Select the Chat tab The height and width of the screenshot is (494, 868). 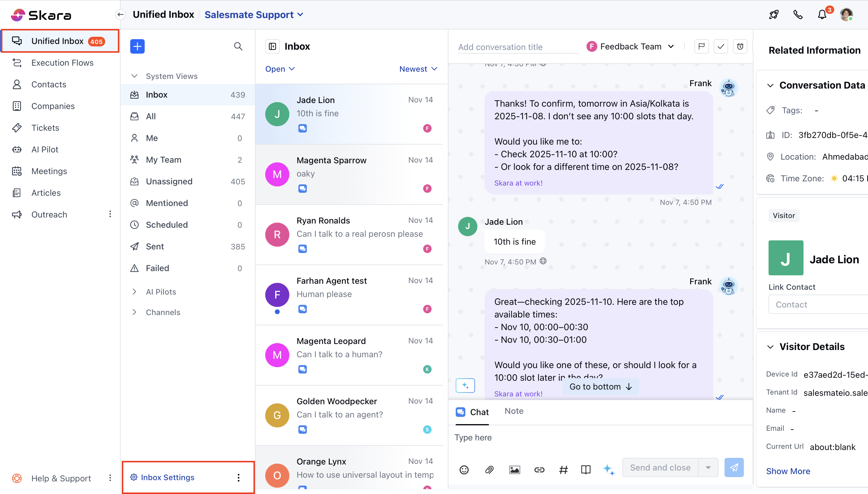click(472, 411)
